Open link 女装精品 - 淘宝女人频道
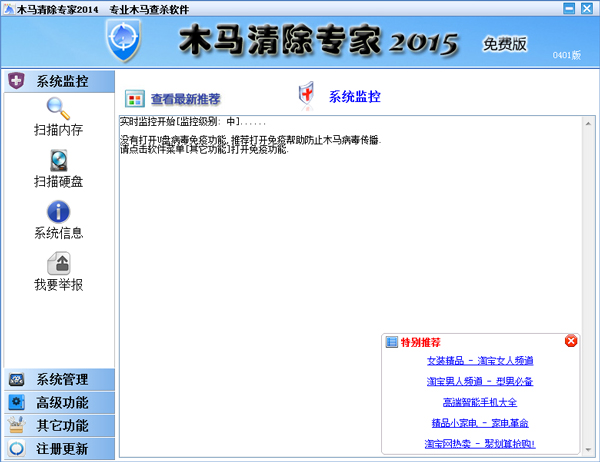The image size is (600, 462). point(480,361)
